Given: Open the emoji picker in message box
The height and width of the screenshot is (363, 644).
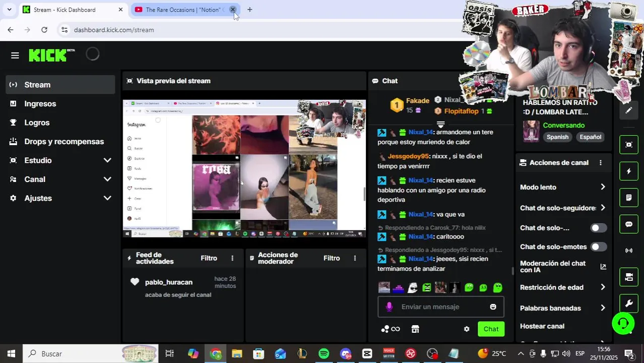Looking at the screenshot, I should pos(493,307).
